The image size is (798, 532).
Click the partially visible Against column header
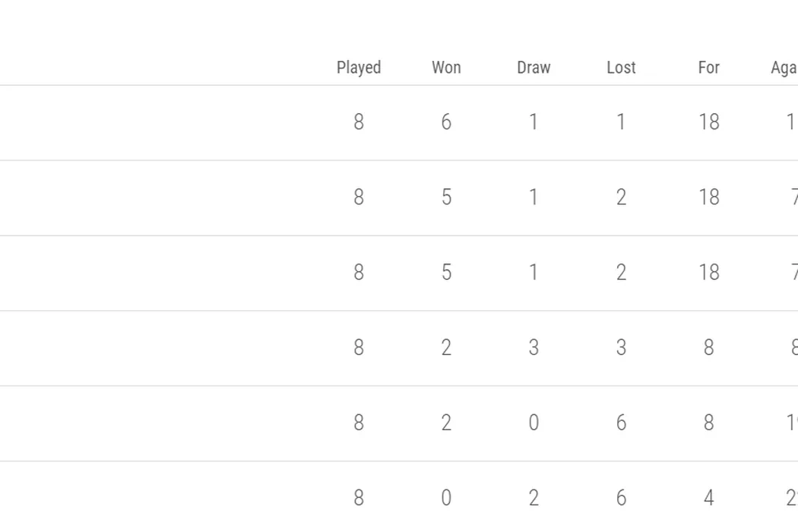tap(784, 68)
